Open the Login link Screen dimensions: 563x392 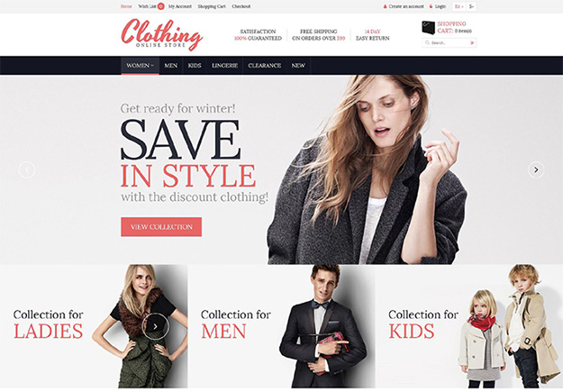[440, 6]
